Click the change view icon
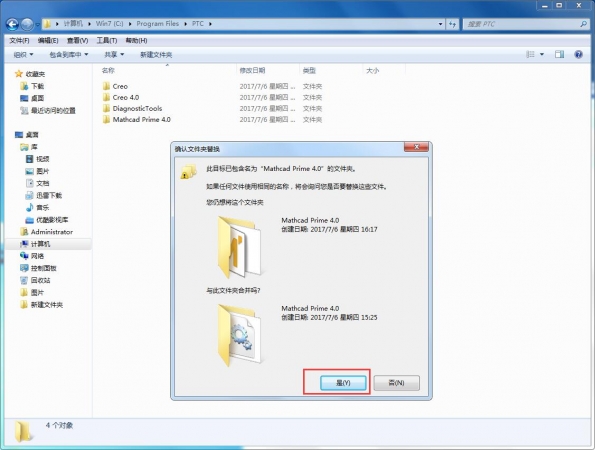This screenshot has height=450, width=595. 530,54
